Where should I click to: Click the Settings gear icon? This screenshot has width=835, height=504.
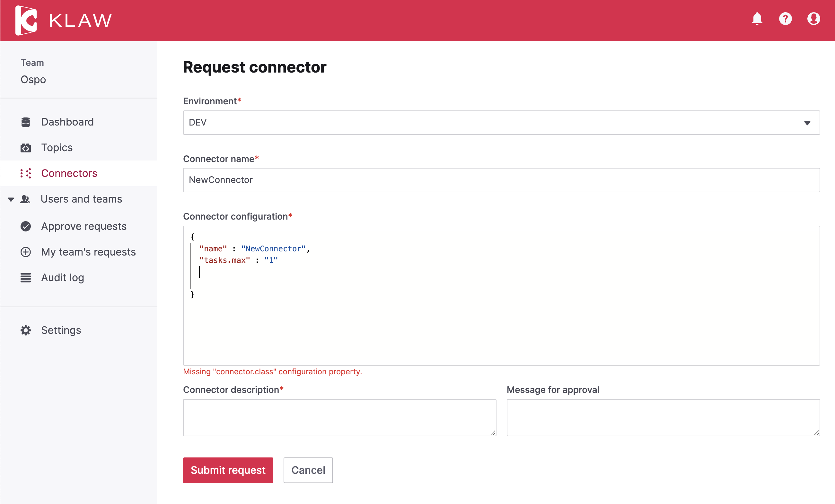pyautogui.click(x=26, y=330)
